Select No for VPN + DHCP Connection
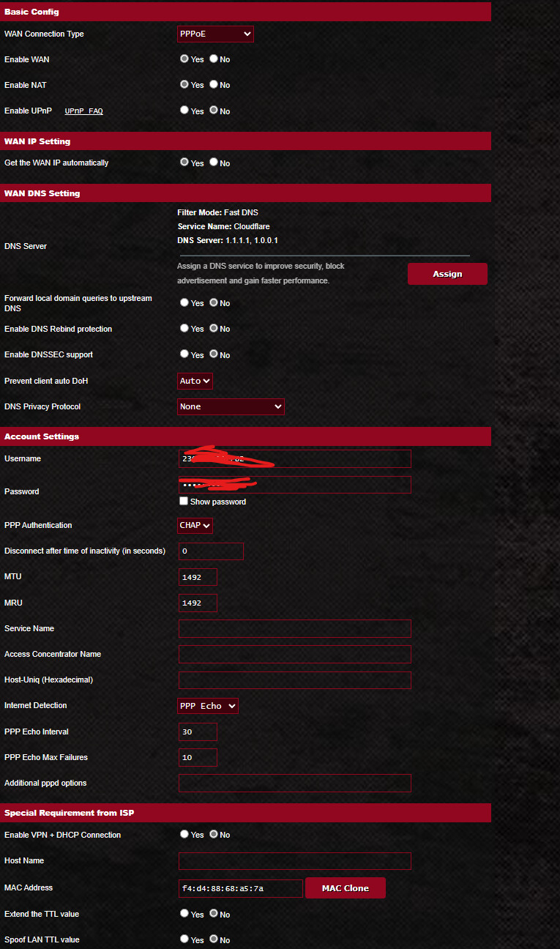The width and height of the screenshot is (560, 949). 214,834
